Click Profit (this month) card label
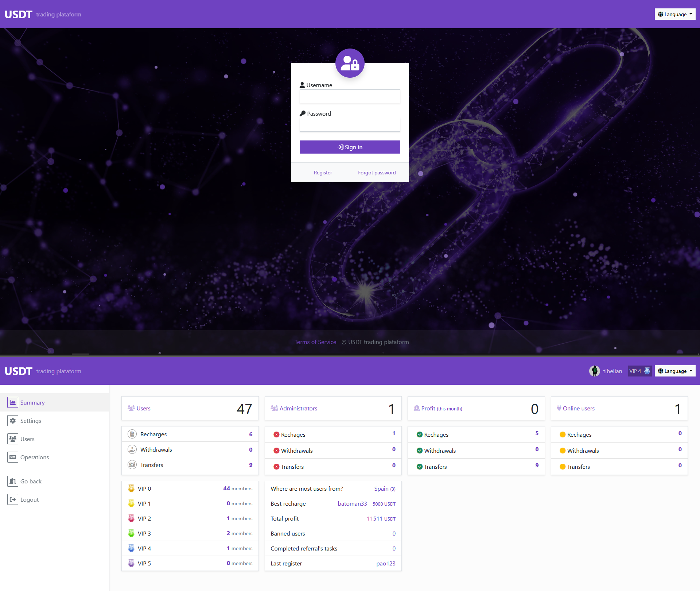 (442, 408)
